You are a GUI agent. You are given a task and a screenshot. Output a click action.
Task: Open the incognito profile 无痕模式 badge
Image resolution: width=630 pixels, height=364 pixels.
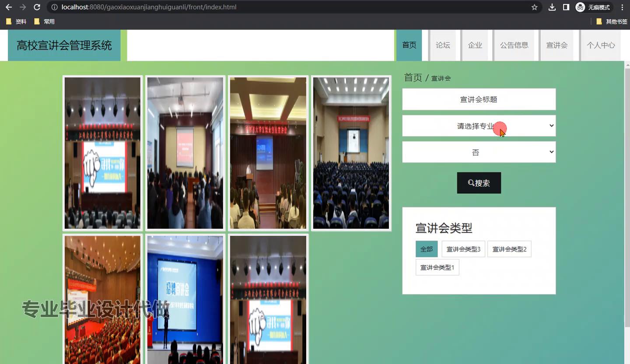coord(593,7)
